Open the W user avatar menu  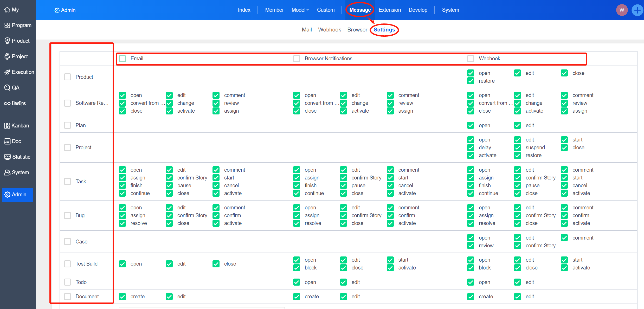point(622,10)
